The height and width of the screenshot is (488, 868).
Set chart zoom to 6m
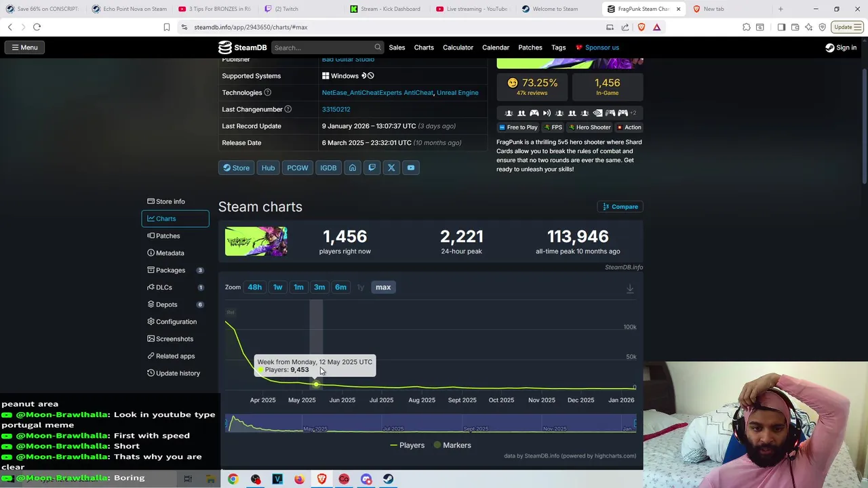click(340, 287)
